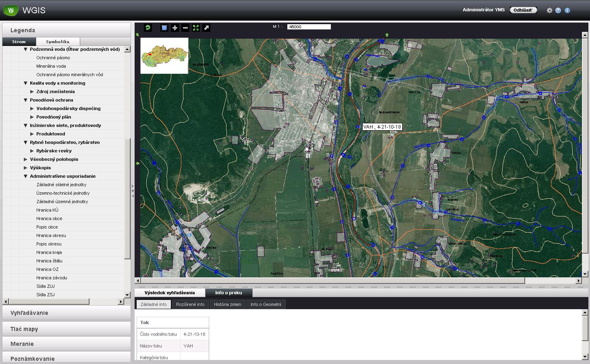
Task: Expand the Všeobecný polohopis node
Action: (x=26, y=159)
